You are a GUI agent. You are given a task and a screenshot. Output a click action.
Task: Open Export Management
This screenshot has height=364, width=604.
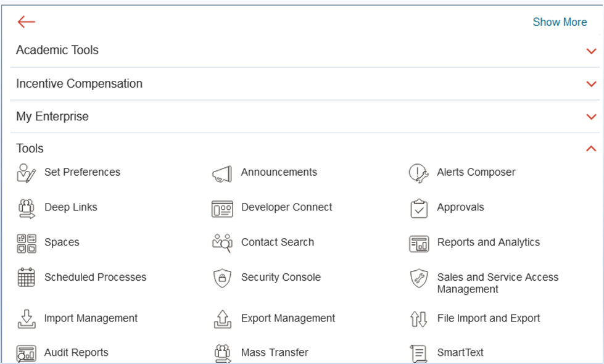point(288,318)
